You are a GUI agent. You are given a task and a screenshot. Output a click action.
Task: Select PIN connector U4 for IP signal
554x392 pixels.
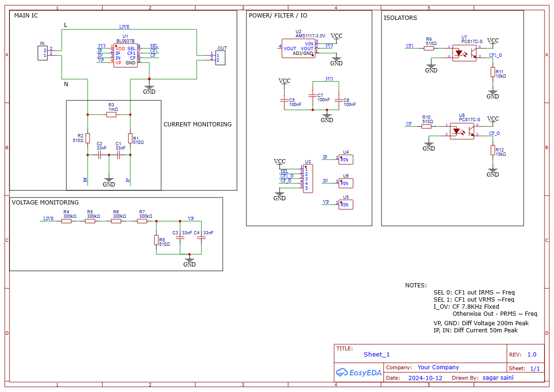[345, 160]
